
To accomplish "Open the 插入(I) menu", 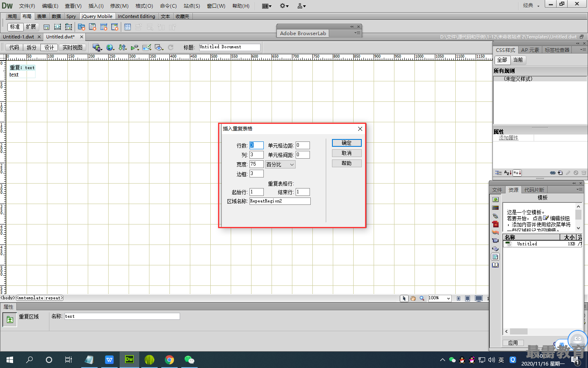I will coord(96,6).
